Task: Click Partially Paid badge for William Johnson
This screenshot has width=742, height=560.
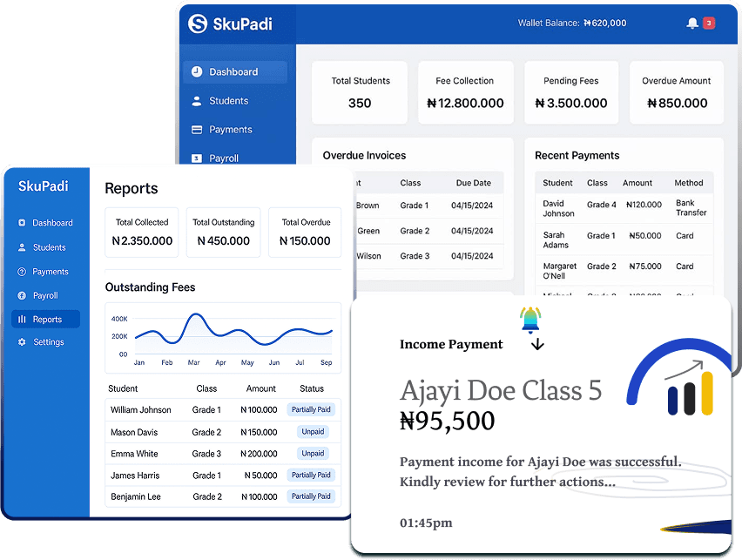Action: 311,409
